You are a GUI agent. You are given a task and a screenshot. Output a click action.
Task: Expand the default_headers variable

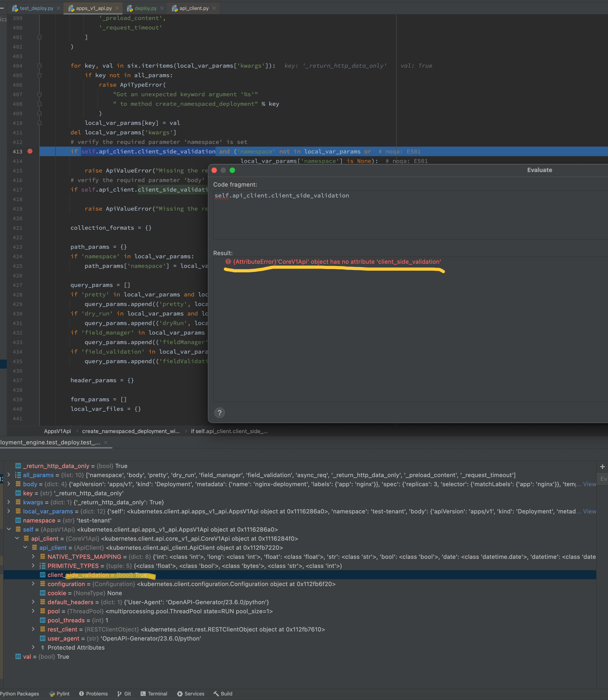pyautogui.click(x=33, y=601)
